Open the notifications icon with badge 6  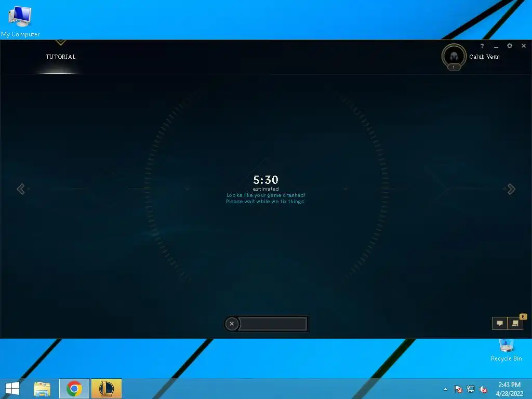pos(515,323)
